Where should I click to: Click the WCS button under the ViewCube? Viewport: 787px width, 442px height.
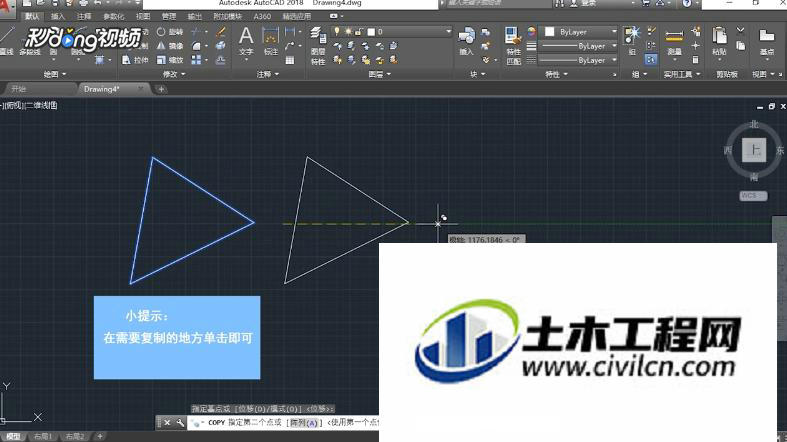tap(753, 196)
